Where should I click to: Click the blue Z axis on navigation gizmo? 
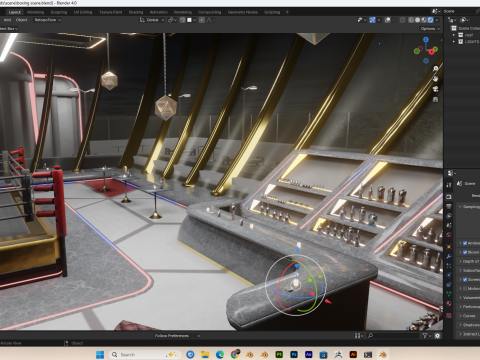[x=426, y=40]
